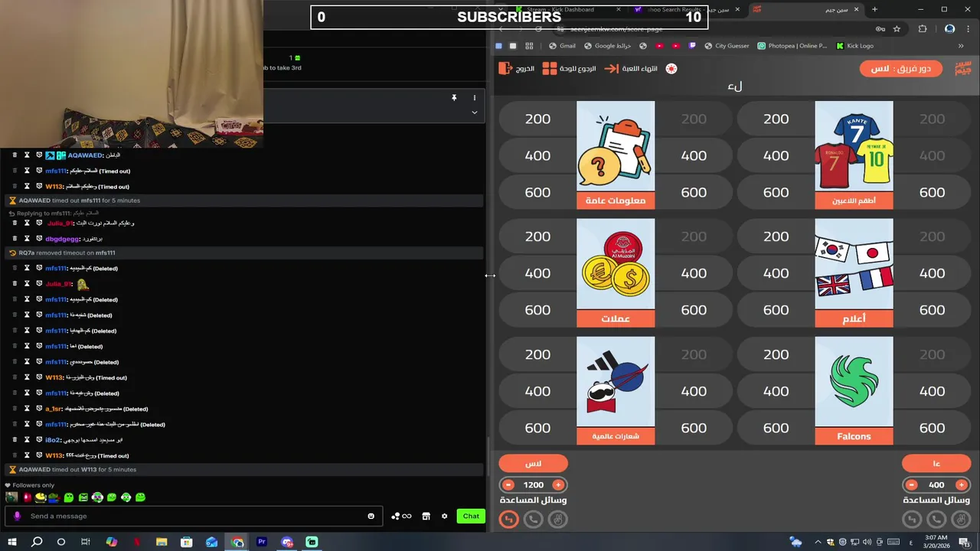Viewport: 980px width, 551px height.
Task: Open the Gmail bookmark
Action: click(562, 46)
